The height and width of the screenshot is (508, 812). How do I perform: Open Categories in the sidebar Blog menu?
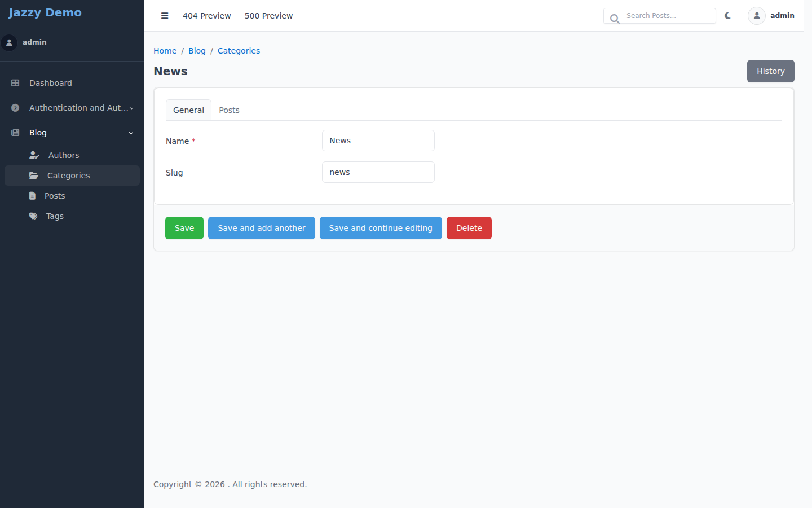click(x=72, y=176)
